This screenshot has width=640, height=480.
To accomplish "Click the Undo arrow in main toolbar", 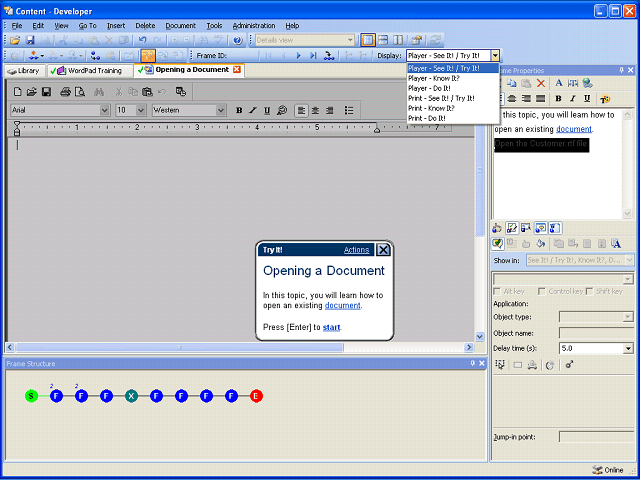I will point(142,40).
